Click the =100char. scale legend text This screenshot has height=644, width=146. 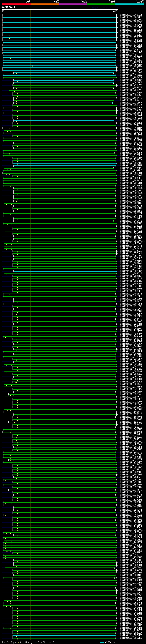pos(111,642)
